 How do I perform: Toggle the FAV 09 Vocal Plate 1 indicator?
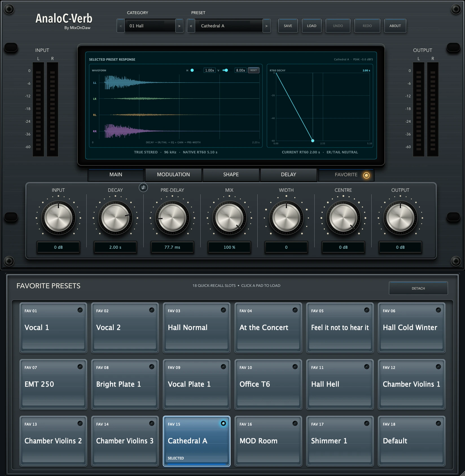[x=223, y=367]
